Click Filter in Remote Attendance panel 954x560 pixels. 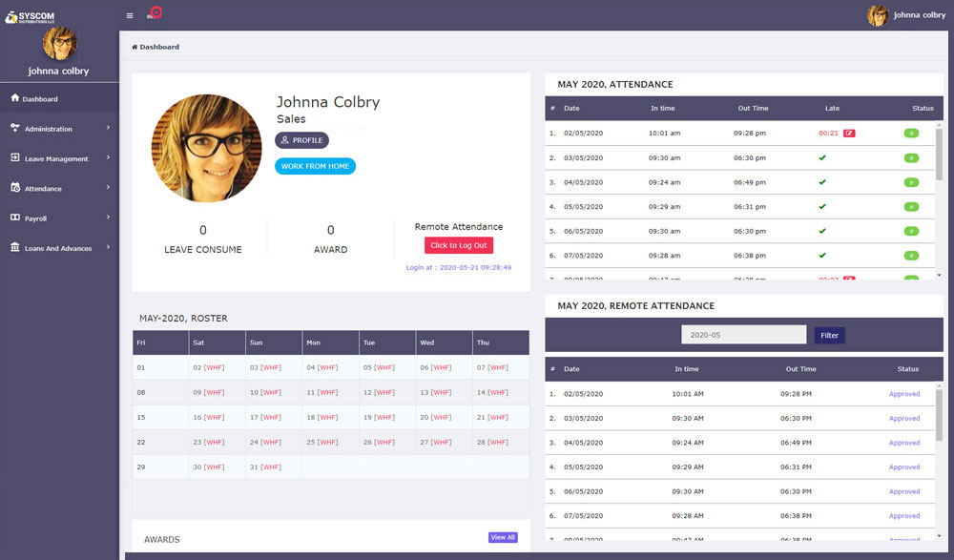[829, 335]
